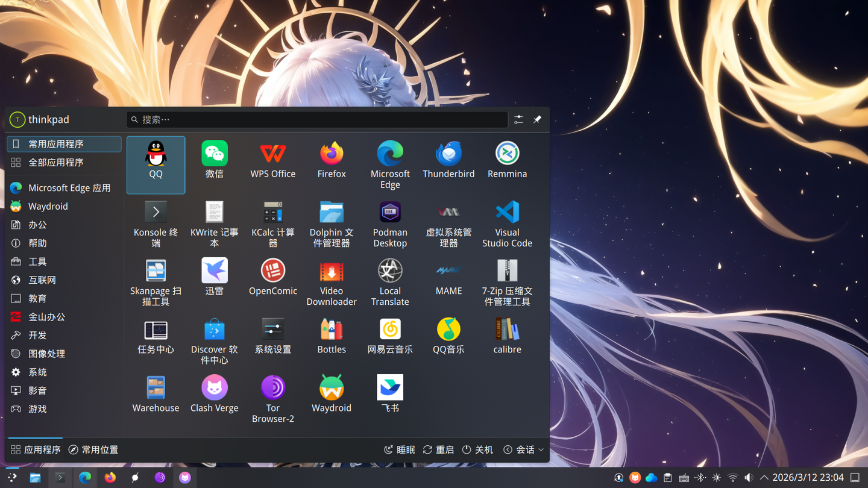Open the WeChat (微信) app
This screenshot has width=868, height=488.
coord(214,165)
